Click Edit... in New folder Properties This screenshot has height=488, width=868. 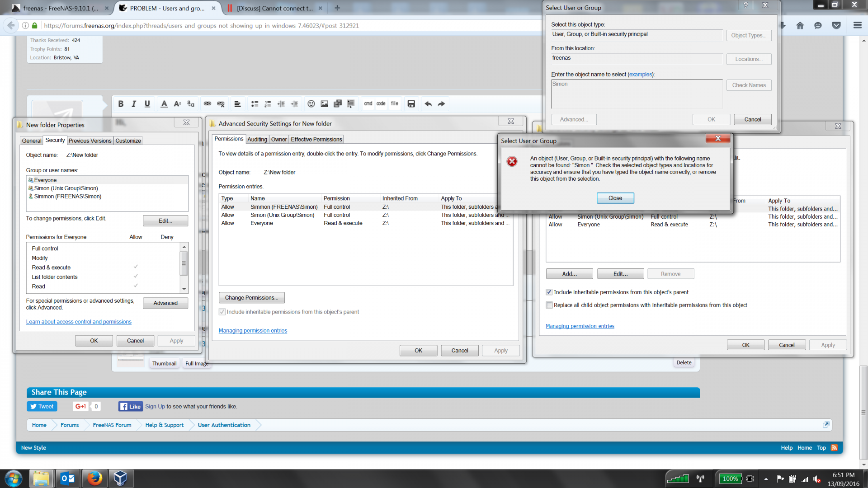pyautogui.click(x=165, y=221)
